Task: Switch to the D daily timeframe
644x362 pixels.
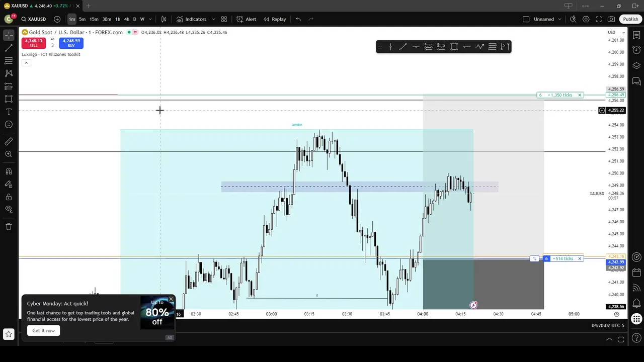Action: point(134,19)
